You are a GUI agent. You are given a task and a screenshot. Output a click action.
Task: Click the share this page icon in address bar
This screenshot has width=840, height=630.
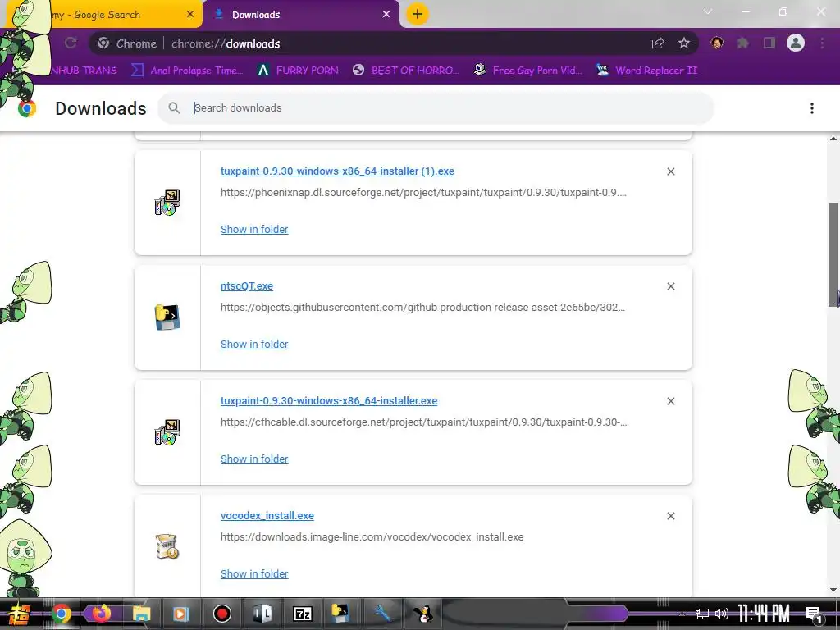tap(658, 43)
